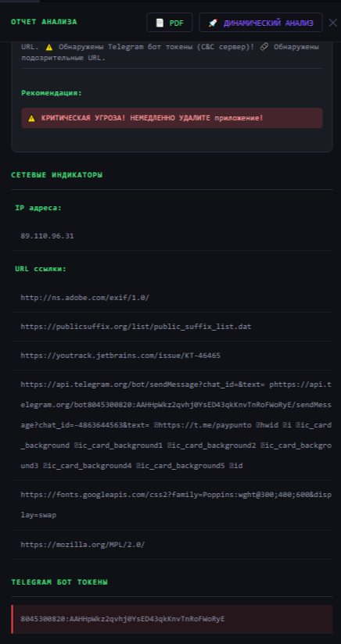Click the ОТЧЕТ АНАЛИЗА title
Viewport: 341px width, 644px height.
(44, 22)
